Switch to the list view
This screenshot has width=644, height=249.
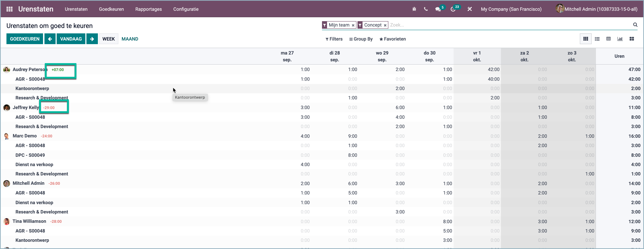point(597,39)
